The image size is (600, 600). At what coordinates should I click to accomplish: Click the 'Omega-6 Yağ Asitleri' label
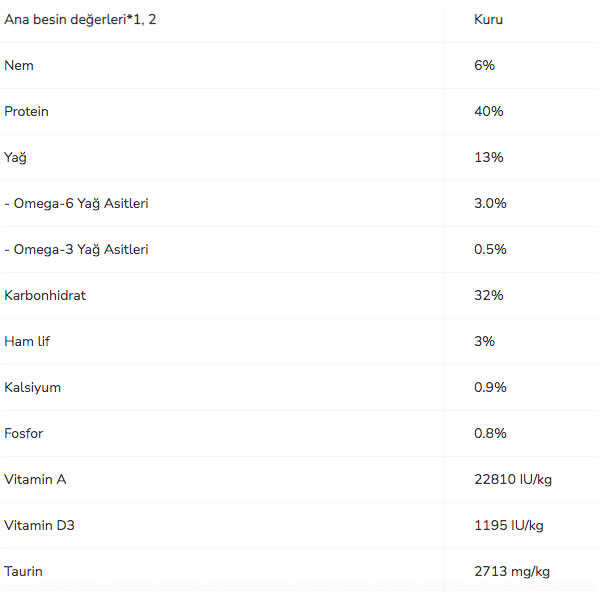(77, 203)
